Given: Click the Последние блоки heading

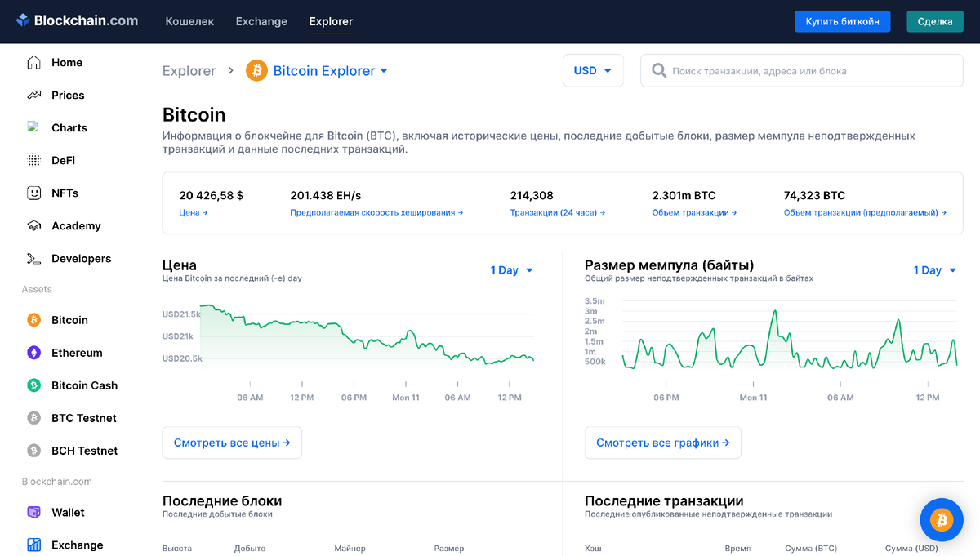Looking at the screenshot, I should tap(222, 500).
